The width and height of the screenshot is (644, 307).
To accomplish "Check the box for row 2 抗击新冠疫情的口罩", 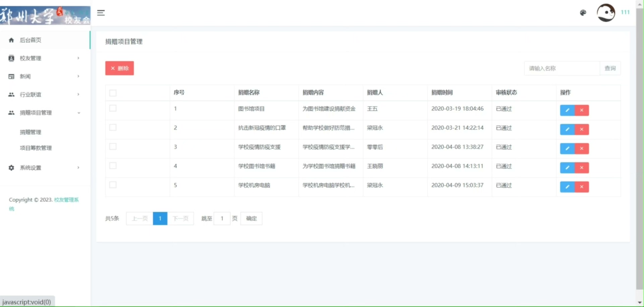I will coord(113,127).
